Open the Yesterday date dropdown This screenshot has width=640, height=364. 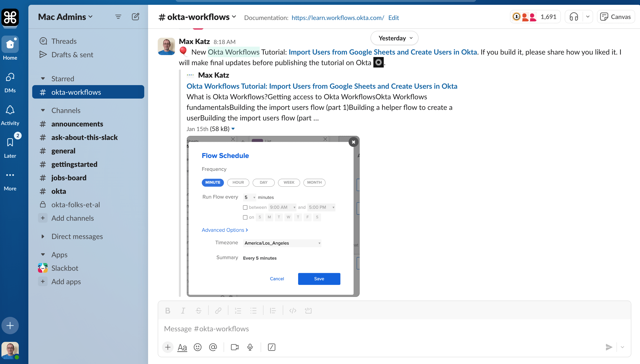click(x=394, y=38)
